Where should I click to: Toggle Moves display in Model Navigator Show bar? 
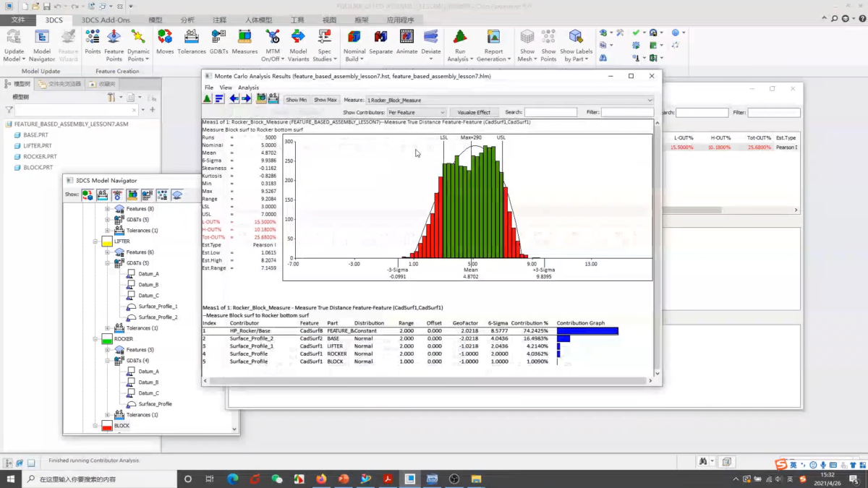pyautogui.click(x=88, y=194)
